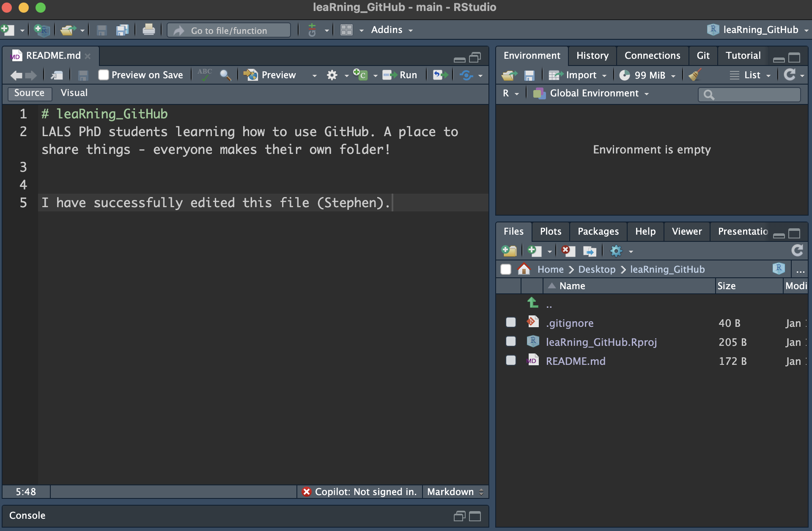Click the version control Git icon in main toolbar

coord(312,30)
